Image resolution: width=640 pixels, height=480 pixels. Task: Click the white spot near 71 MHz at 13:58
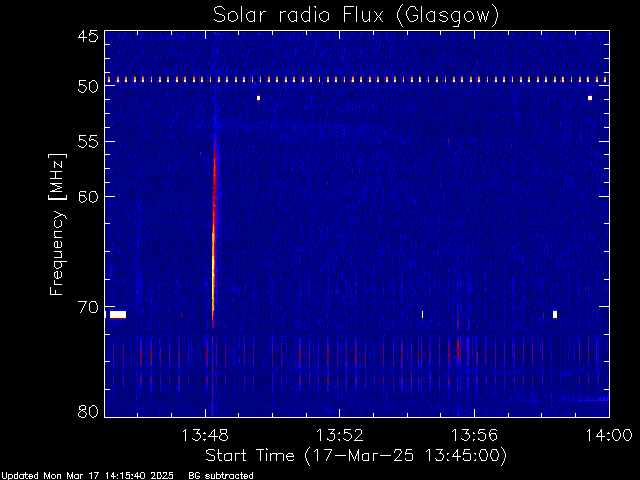(555, 314)
